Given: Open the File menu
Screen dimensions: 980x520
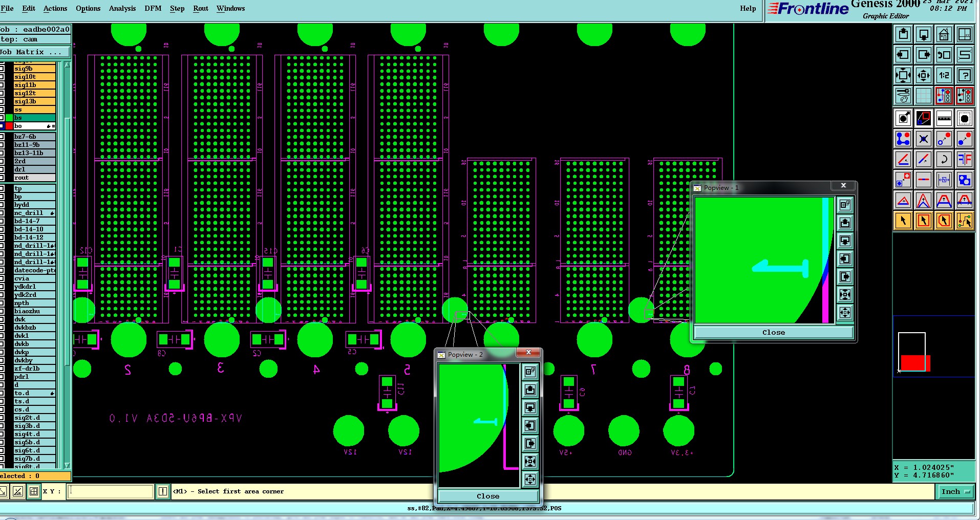Looking at the screenshot, I should (x=7, y=9).
